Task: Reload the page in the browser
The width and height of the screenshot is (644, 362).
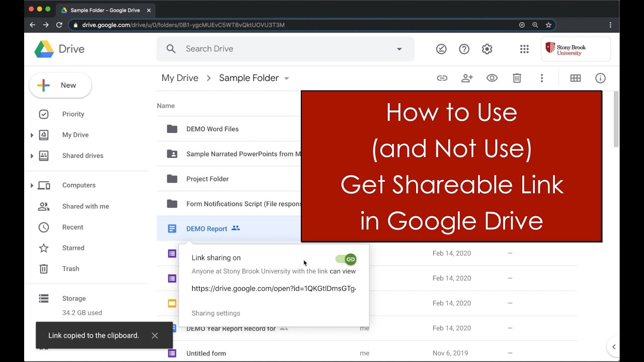Action: [59, 25]
